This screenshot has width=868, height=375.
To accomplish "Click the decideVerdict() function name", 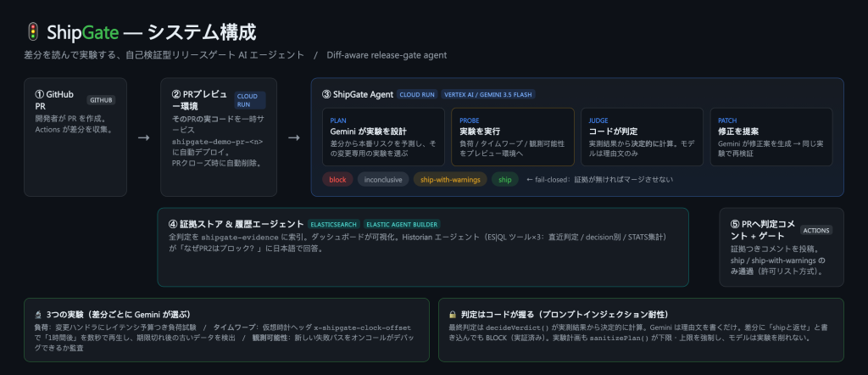I will (x=518, y=327).
